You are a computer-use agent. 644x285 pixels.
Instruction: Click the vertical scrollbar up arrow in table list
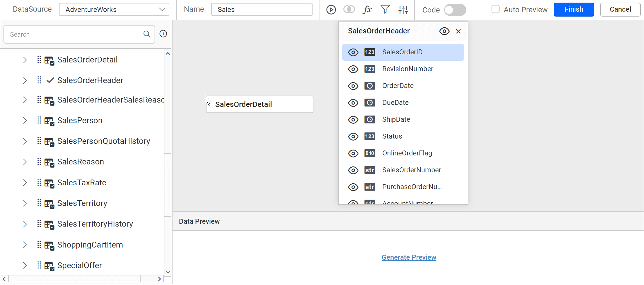(x=168, y=53)
